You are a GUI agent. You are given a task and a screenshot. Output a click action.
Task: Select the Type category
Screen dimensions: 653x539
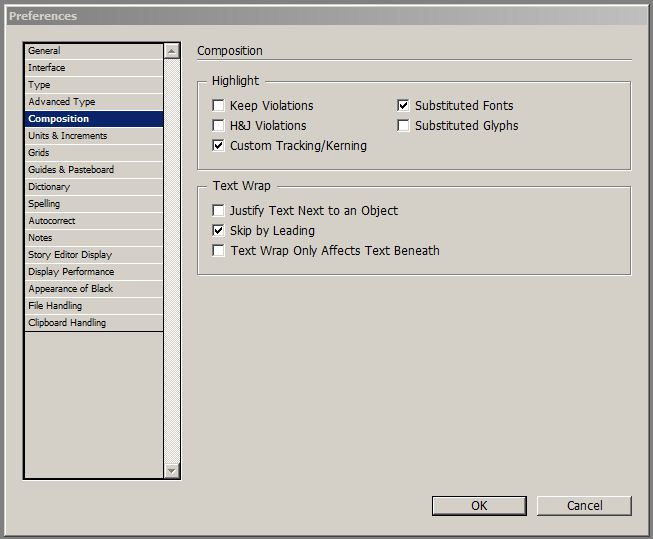tap(94, 85)
